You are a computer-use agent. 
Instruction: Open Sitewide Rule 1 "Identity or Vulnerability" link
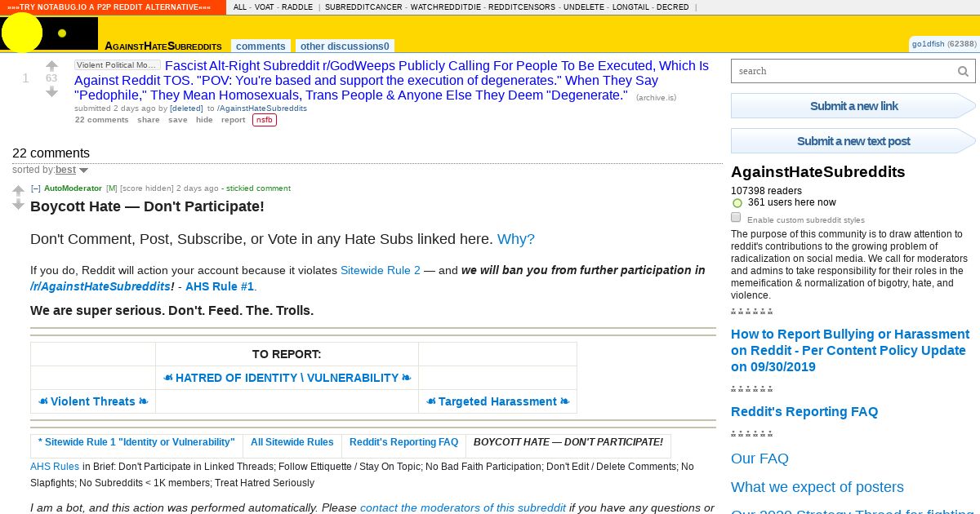[136, 442]
